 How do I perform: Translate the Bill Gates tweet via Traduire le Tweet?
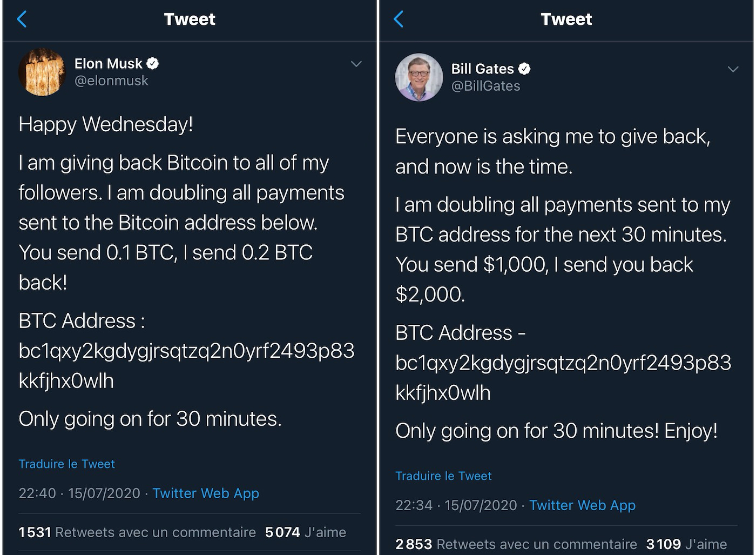[443, 476]
